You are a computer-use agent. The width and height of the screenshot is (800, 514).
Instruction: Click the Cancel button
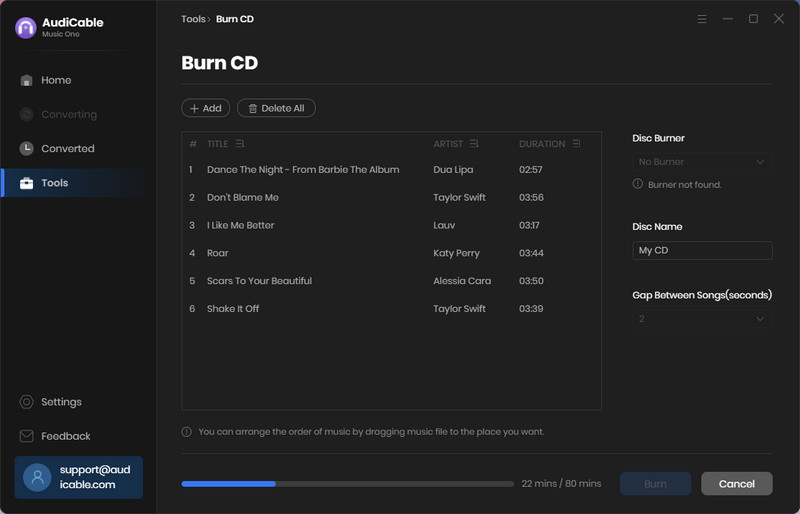tap(736, 483)
